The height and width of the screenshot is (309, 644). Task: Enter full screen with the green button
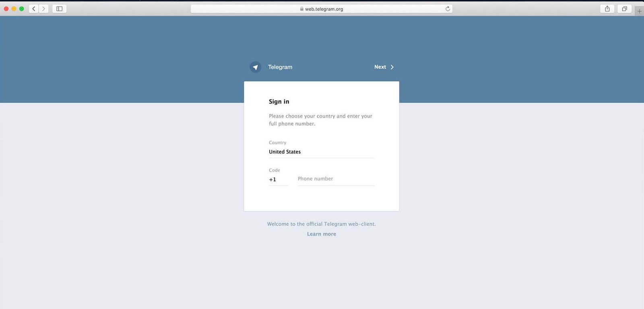coord(21,9)
